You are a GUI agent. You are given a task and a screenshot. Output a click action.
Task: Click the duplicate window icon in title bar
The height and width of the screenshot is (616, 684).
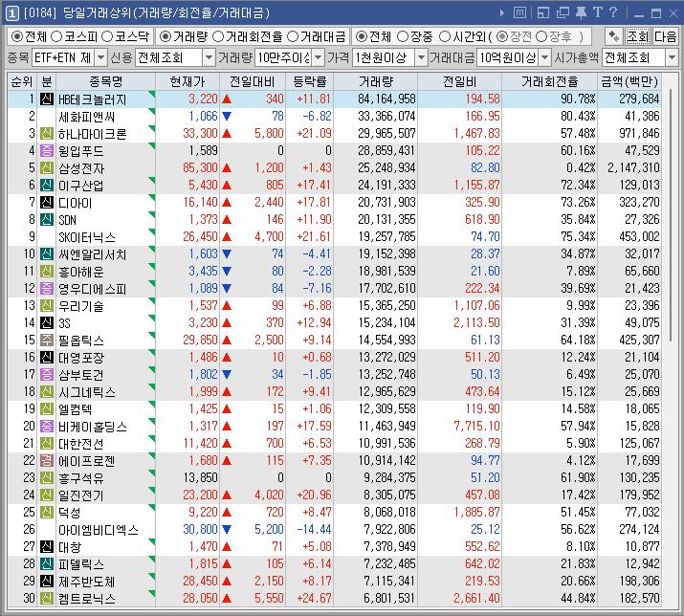(x=563, y=13)
